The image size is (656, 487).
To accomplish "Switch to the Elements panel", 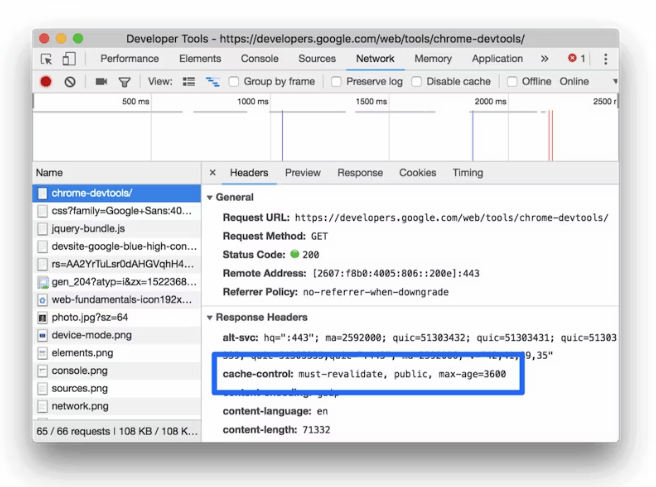I will (200, 59).
